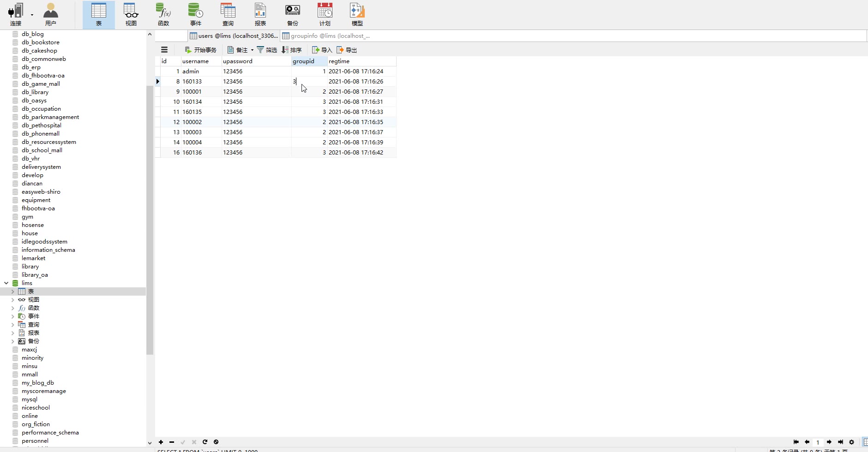Select the easyweb-shiro database
Image resolution: width=868 pixels, height=452 pixels.
[41, 192]
